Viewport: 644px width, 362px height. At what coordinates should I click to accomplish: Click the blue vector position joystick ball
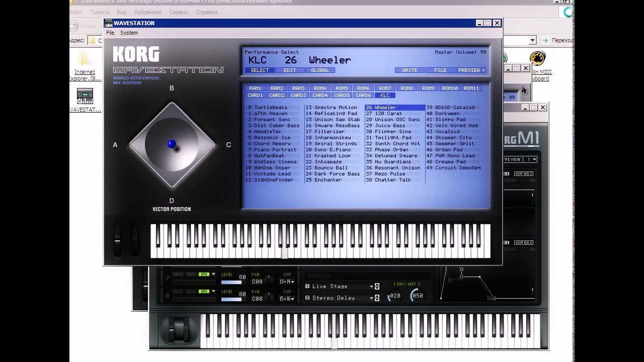(172, 144)
